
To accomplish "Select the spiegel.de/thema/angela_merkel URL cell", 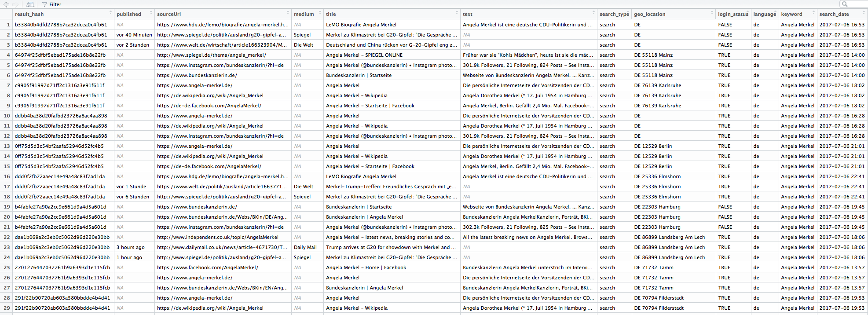I will pos(223,55).
